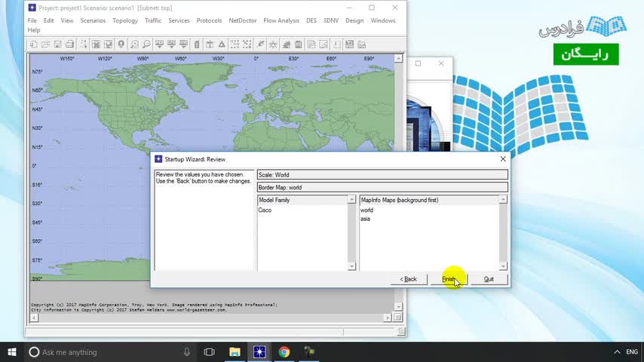Click the New project toolbar icon
Screen dimensions: 644x362
[34, 44]
